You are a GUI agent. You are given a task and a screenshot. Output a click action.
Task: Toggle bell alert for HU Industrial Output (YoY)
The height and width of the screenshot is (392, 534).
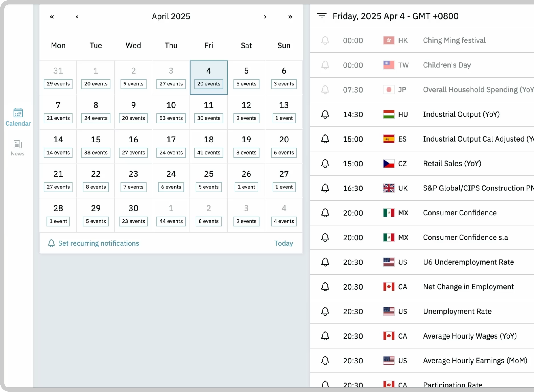click(x=325, y=114)
